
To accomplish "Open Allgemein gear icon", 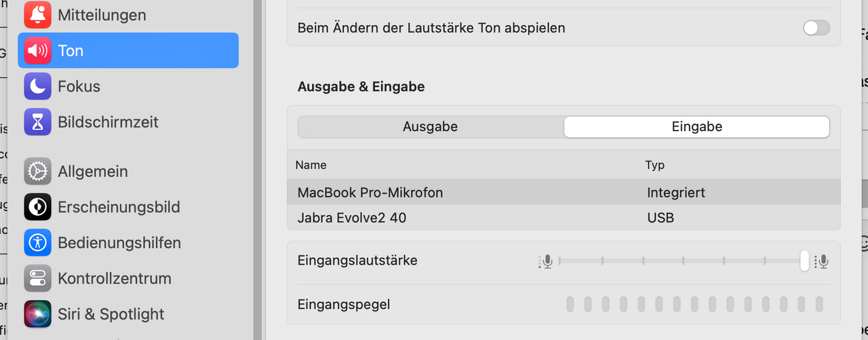I will click(37, 171).
